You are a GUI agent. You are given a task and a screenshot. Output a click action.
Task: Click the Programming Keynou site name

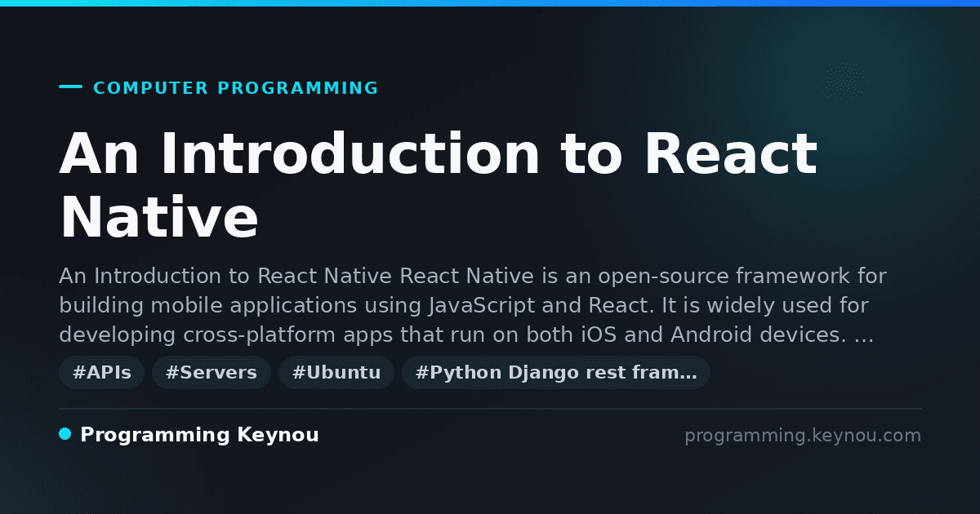pyautogui.click(x=199, y=436)
